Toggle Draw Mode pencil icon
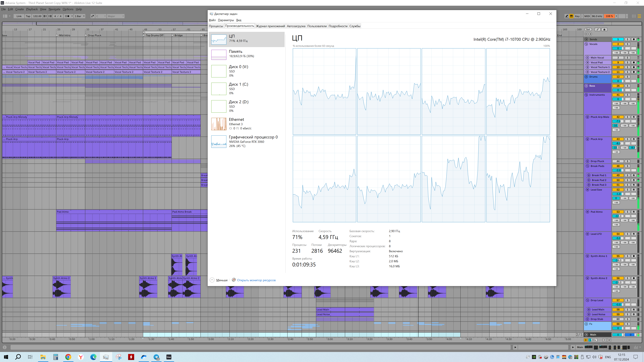The width and height of the screenshot is (644, 362). coord(567,16)
